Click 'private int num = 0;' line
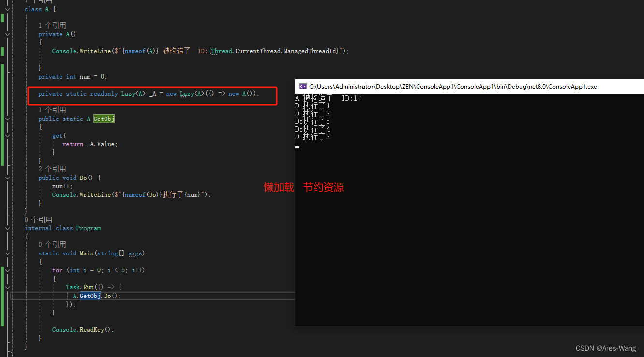The width and height of the screenshot is (644, 357). (x=73, y=77)
